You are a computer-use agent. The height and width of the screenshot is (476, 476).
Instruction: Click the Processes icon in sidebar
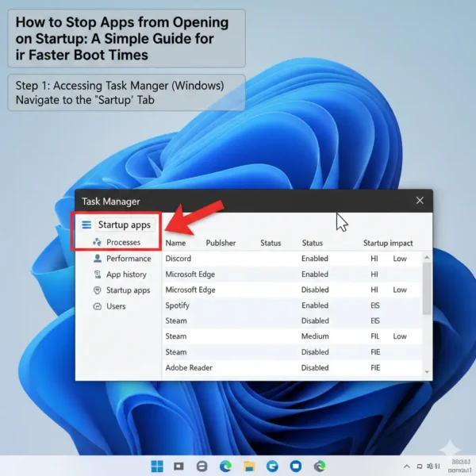pyautogui.click(x=97, y=242)
